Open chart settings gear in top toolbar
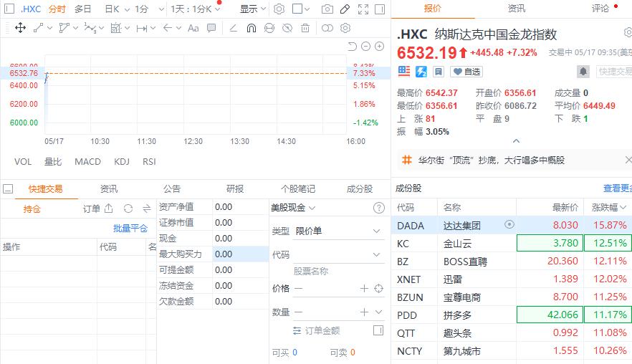 [279, 9]
